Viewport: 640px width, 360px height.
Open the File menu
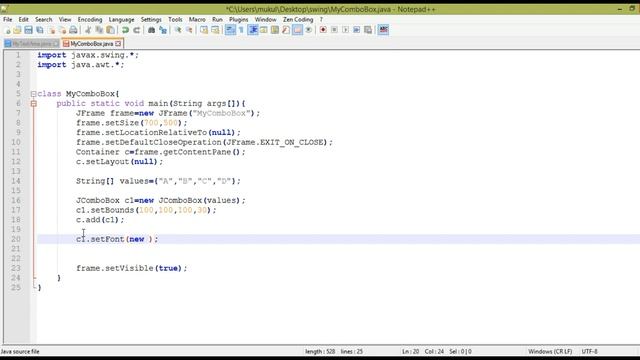pos(7,19)
